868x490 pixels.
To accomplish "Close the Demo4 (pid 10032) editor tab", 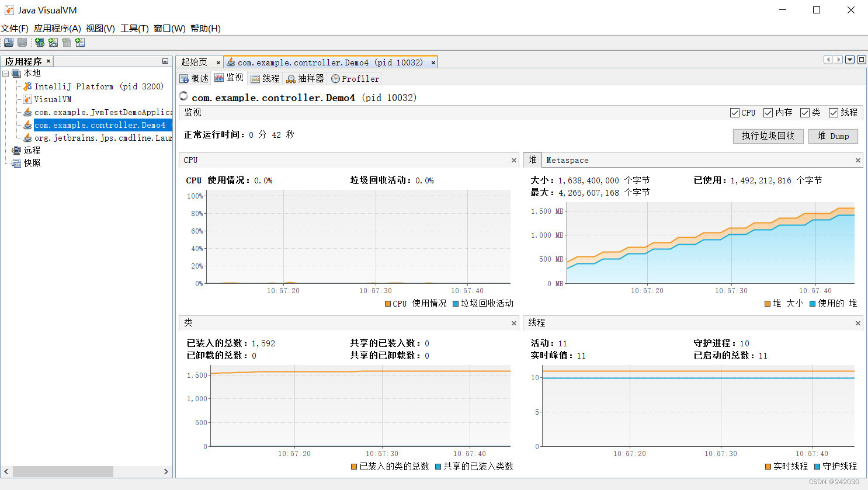I will (433, 62).
